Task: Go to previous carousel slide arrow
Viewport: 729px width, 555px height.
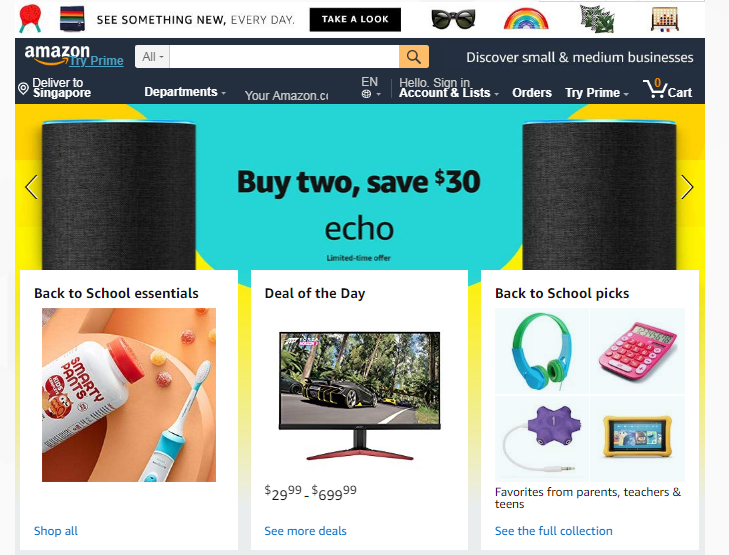Action: click(31, 187)
